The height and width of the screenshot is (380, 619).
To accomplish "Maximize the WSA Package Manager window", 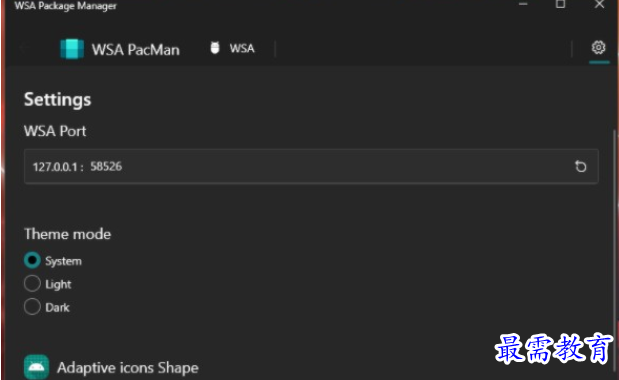I will point(560,4).
